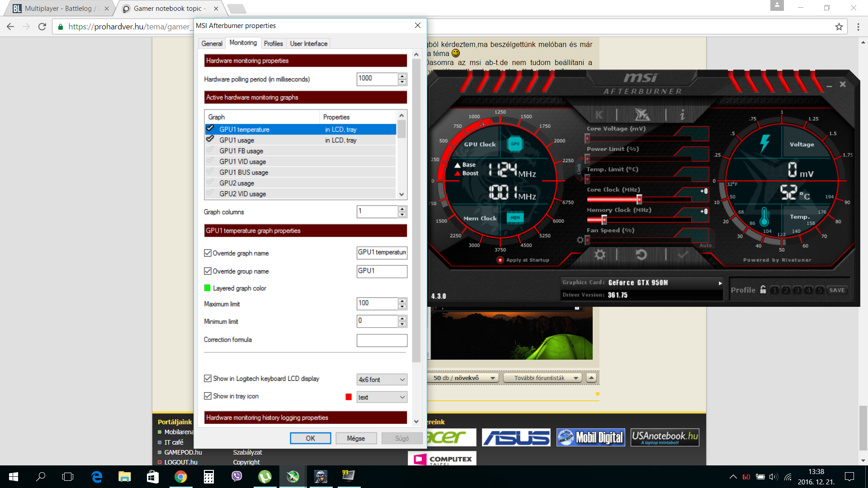Toggle the profile lock icon
The image size is (868, 488).
tap(763, 290)
